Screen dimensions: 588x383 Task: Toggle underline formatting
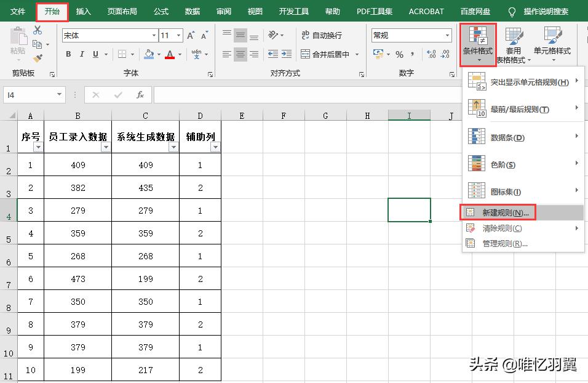[95, 54]
